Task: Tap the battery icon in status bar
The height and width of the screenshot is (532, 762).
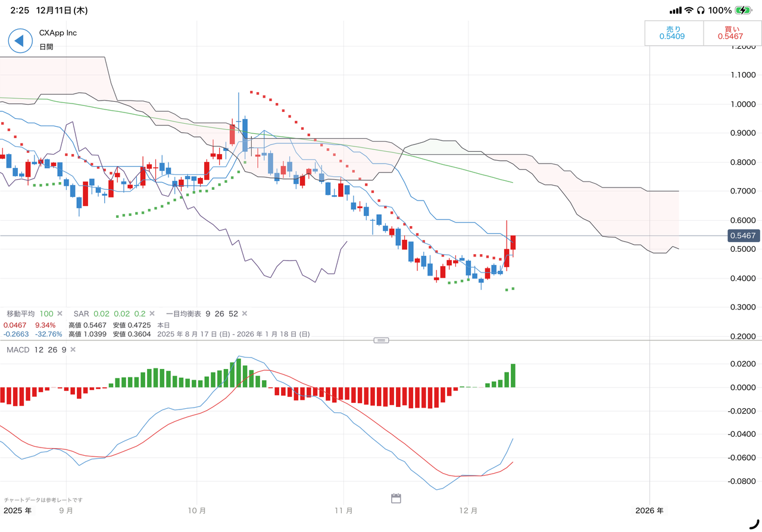Action: point(743,10)
